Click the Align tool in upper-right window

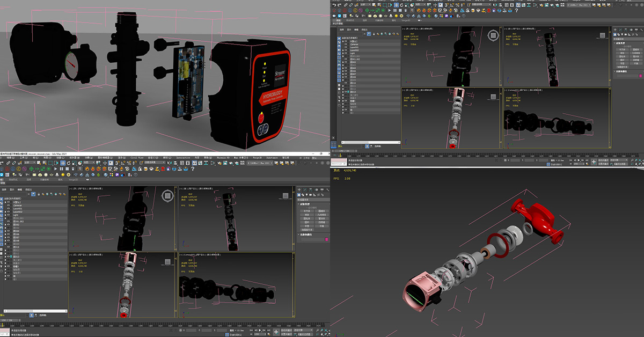(x=500, y=5)
